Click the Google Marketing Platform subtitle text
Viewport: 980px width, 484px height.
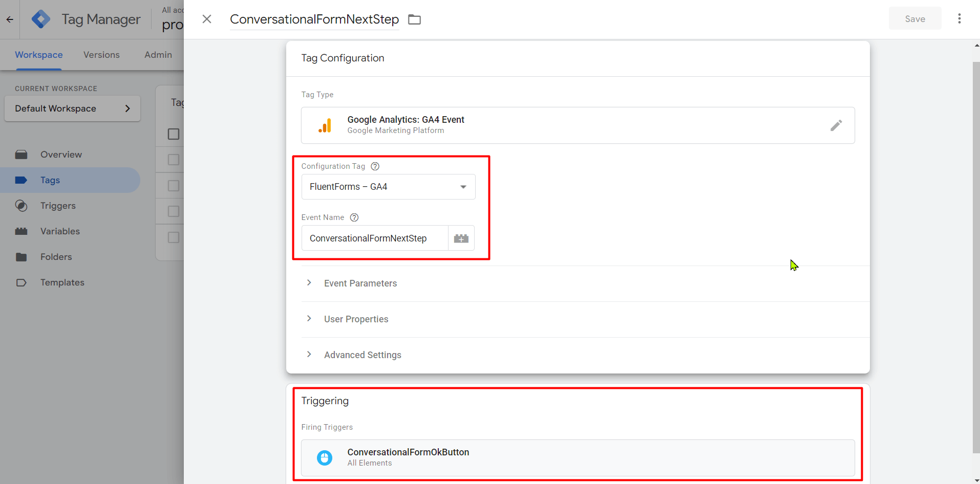click(x=395, y=130)
